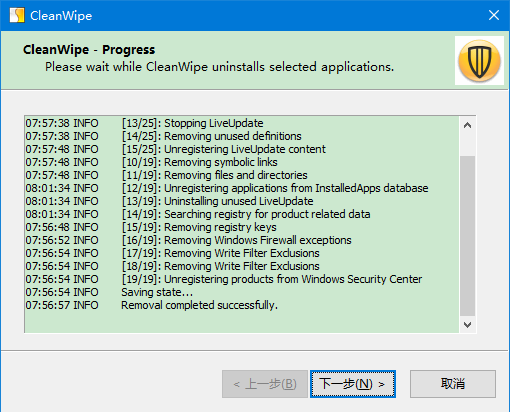Click the disabled 上一步(B) back button
The width and height of the screenshot is (510, 412).
pyautogui.click(x=265, y=384)
